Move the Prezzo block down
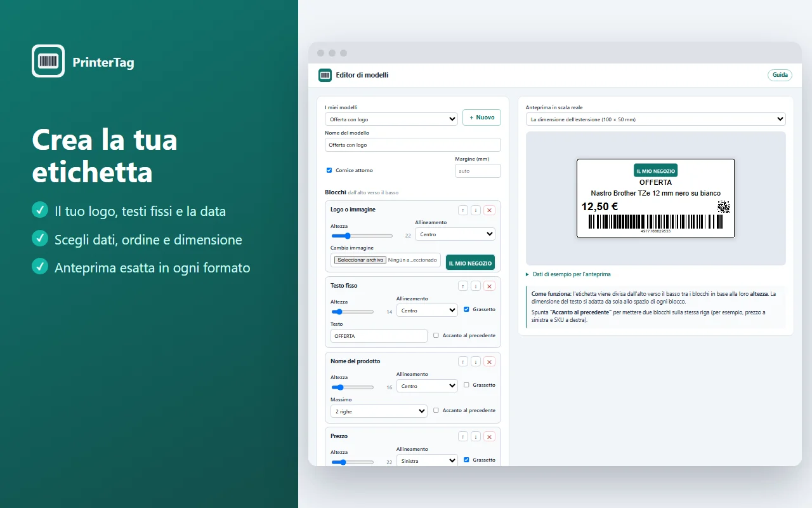Image resolution: width=812 pixels, height=508 pixels. point(476,436)
